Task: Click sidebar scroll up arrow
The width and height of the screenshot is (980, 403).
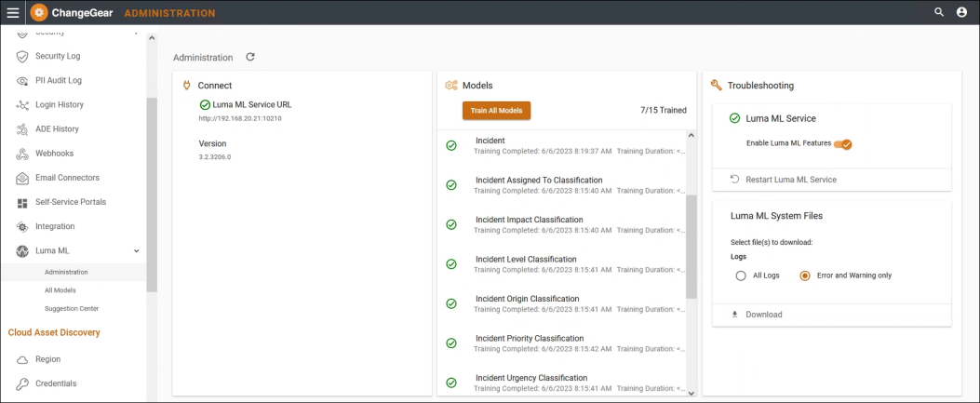Action: (152, 39)
